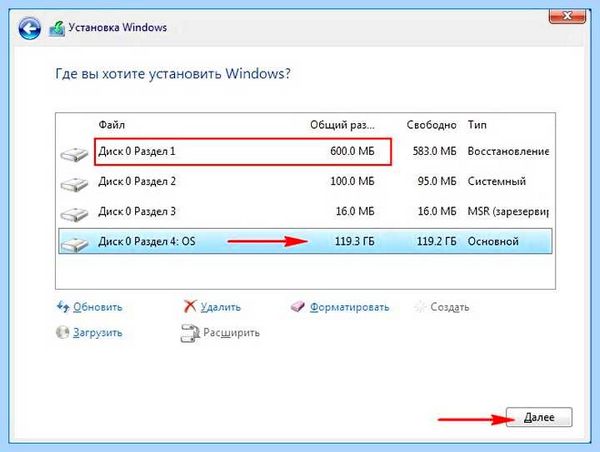Click the Расширить link
This screenshot has height=452, width=600.
point(231,333)
